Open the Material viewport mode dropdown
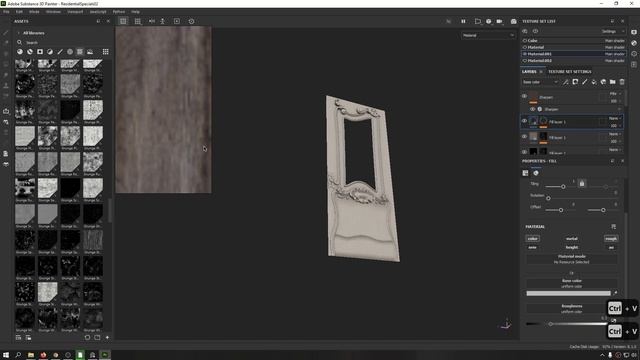 (488, 36)
